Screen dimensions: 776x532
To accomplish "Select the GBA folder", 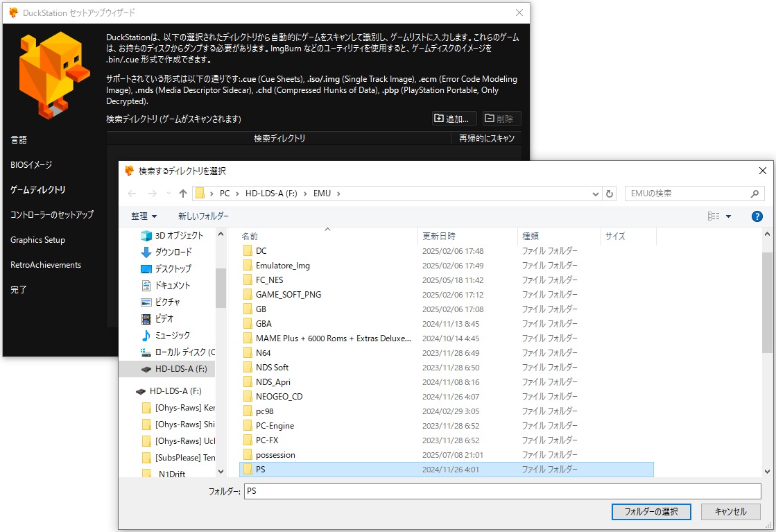I will point(447,324).
